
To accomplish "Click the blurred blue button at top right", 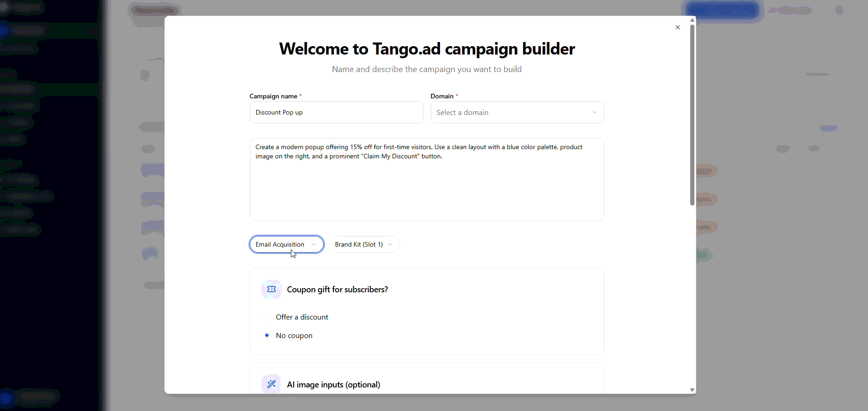I will (x=723, y=10).
